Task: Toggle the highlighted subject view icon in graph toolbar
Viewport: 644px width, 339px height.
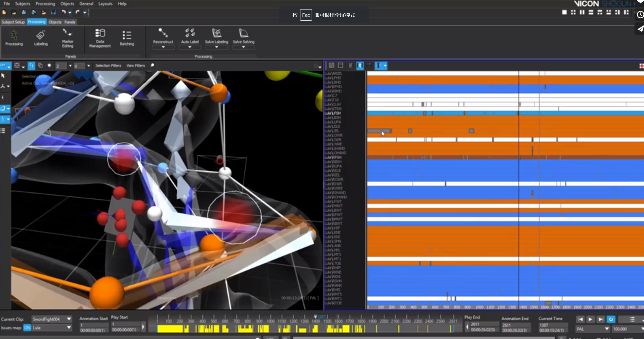Action: pyautogui.click(x=360, y=66)
